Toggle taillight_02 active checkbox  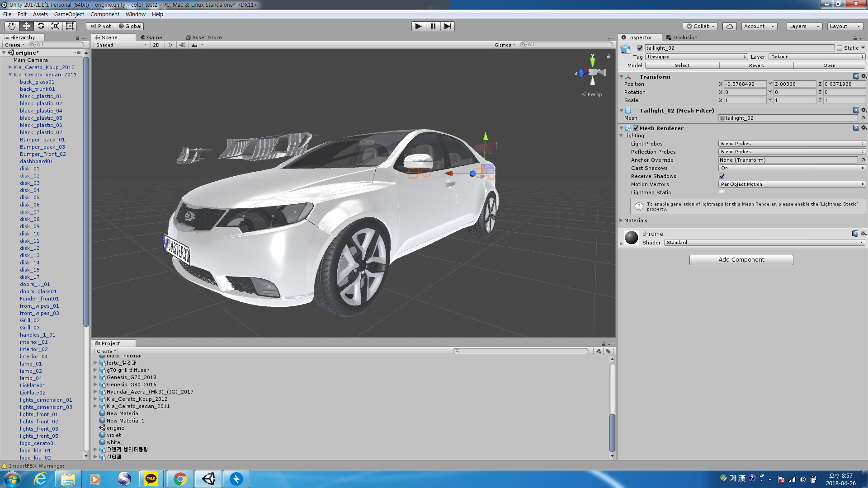(x=640, y=48)
